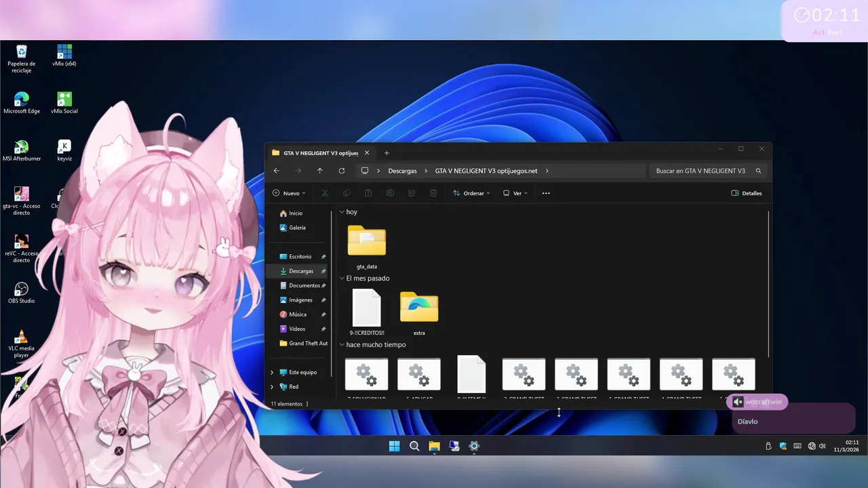Add a new Explorer tab
868x488 pixels.
(387, 152)
